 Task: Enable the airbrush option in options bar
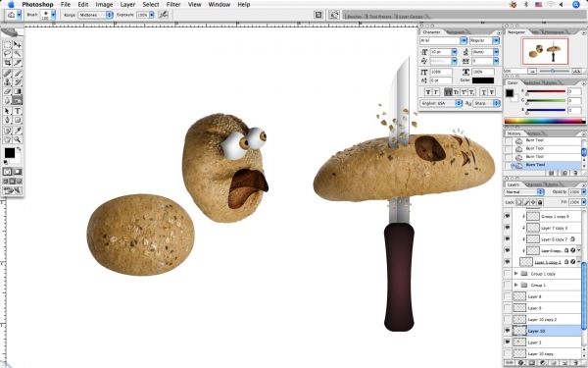pyautogui.click(x=163, y=15)
